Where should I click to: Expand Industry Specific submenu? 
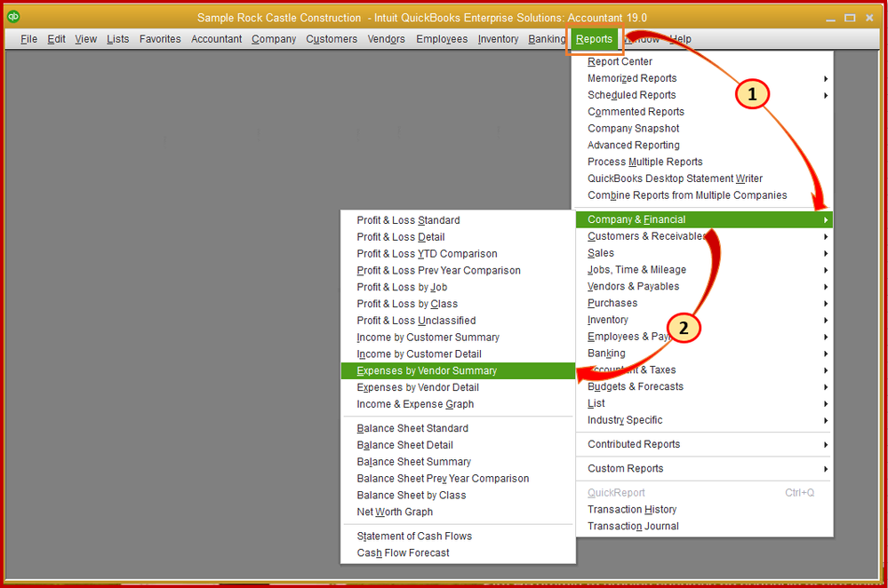pos(705,420)
